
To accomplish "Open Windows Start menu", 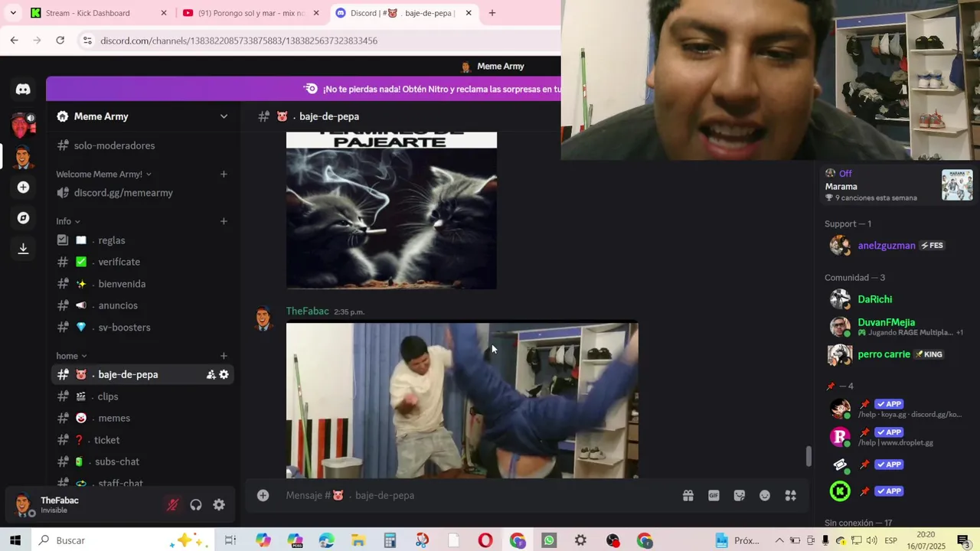I will (15, 541).
